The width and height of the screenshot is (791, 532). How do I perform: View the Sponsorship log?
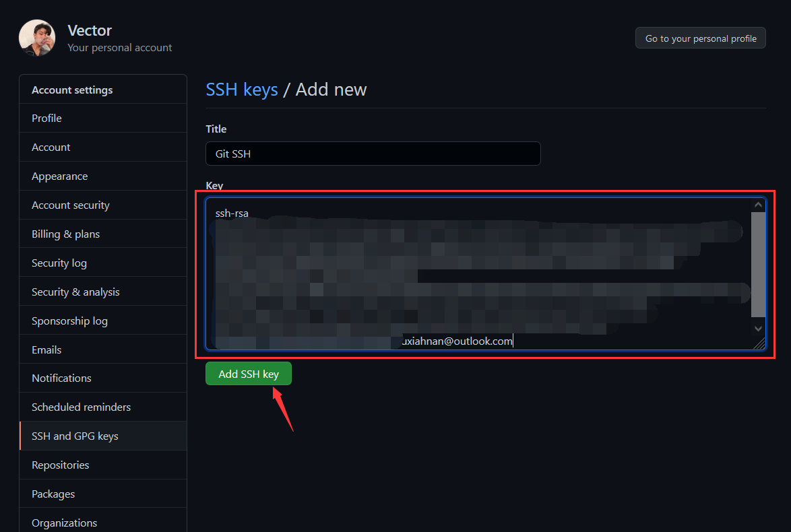click(103, 321)
